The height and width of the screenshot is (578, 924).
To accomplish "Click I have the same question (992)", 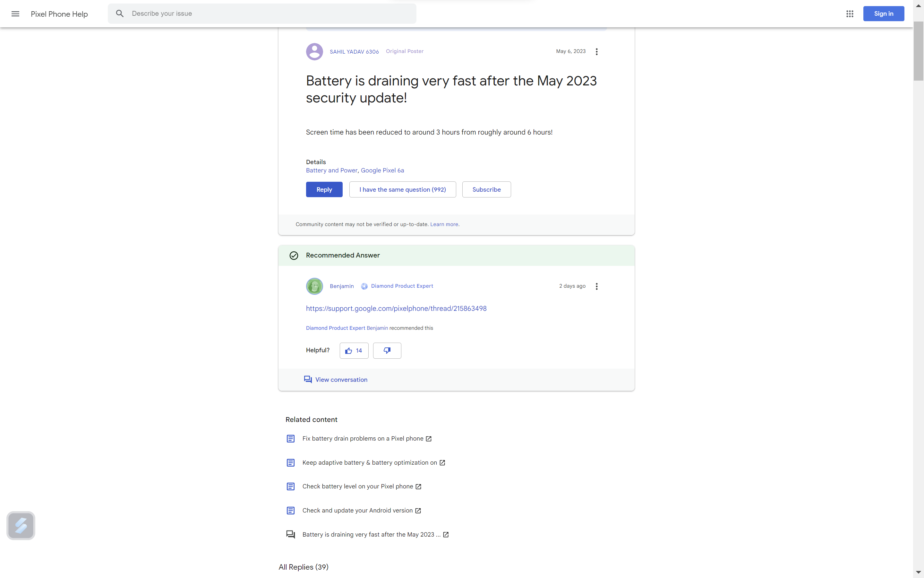I will coord(402,189).
